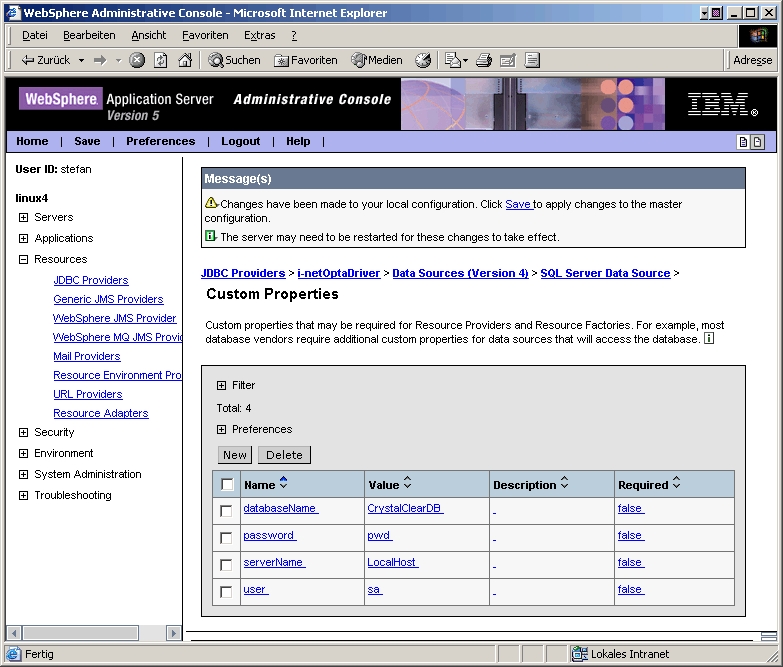783x667 pixels.
Task: Click the Refresh page toolbar icon
Action: pyautogui.click(x=161, y=60)
